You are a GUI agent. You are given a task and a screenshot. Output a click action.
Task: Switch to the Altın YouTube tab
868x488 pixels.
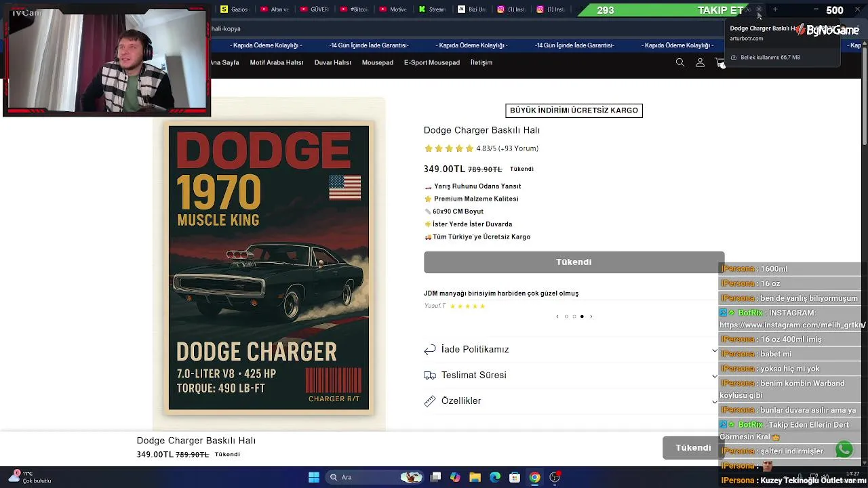pyautogui.click(x=274, y=9)
